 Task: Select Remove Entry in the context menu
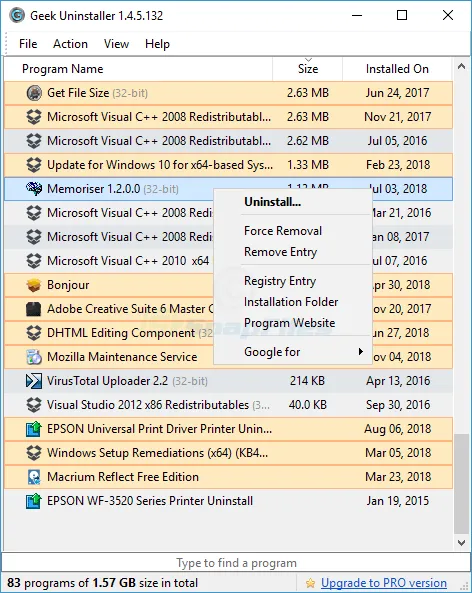(281, 252)
